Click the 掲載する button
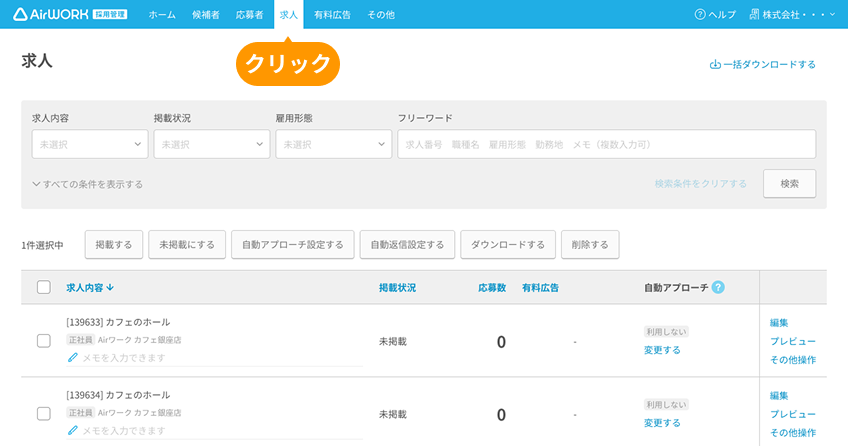The image size is (848, 446). tap(114, 244)
